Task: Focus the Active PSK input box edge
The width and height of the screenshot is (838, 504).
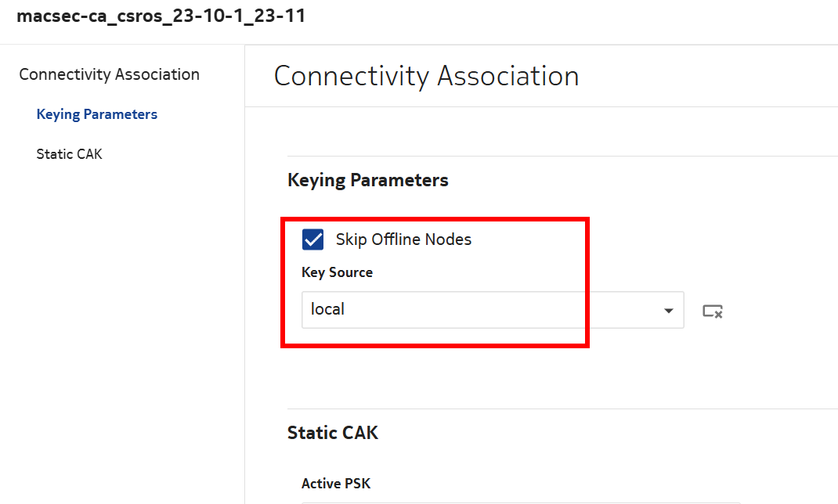Action: [517, 502]
